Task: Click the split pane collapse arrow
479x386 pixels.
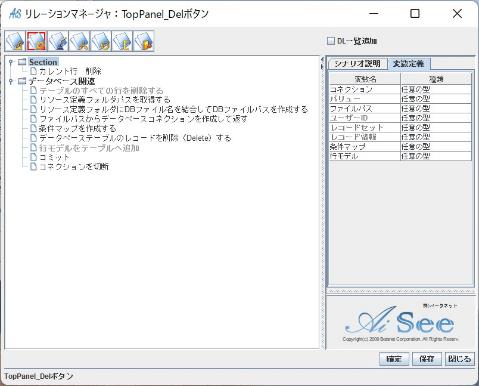Action: [322, 60]
